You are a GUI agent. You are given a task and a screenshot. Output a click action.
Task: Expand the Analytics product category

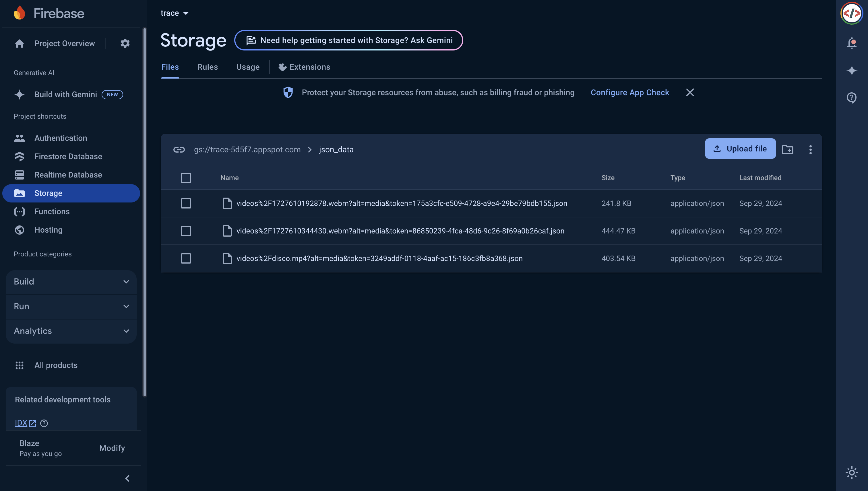(71, 331)
